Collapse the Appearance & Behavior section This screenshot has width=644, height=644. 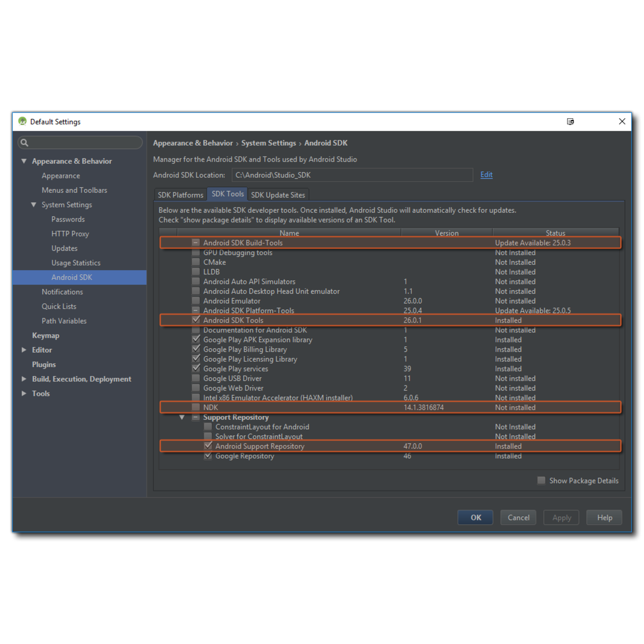(24, 161)
